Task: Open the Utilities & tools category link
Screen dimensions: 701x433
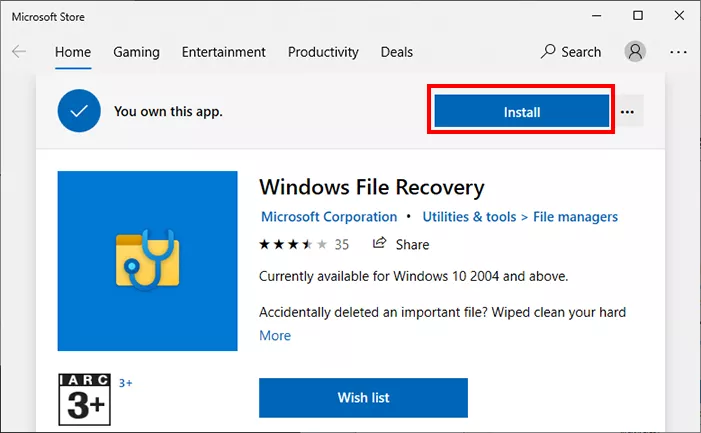Action: tap(469, 217)
